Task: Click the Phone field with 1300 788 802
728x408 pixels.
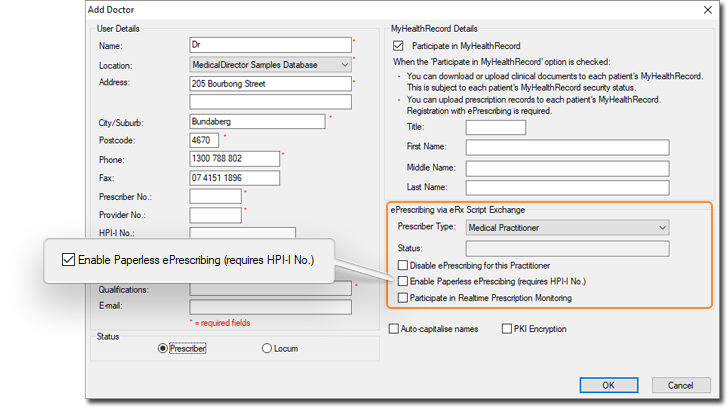Action: click(x=234, y=159)
